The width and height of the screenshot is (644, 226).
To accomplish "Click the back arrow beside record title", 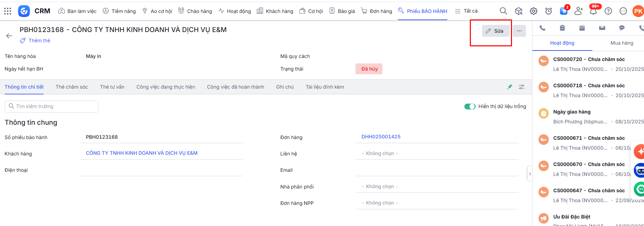I will 9,36.
